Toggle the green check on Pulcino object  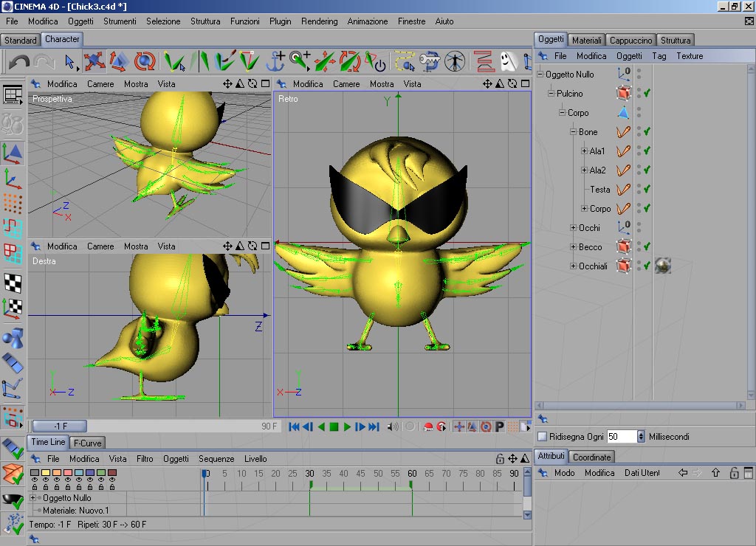[647, 93]
